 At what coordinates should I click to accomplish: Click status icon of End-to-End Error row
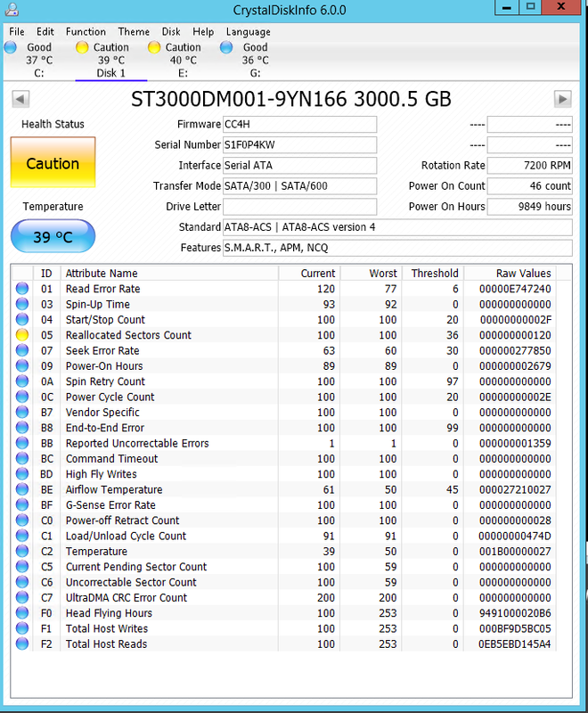click(x=21, y=428)
